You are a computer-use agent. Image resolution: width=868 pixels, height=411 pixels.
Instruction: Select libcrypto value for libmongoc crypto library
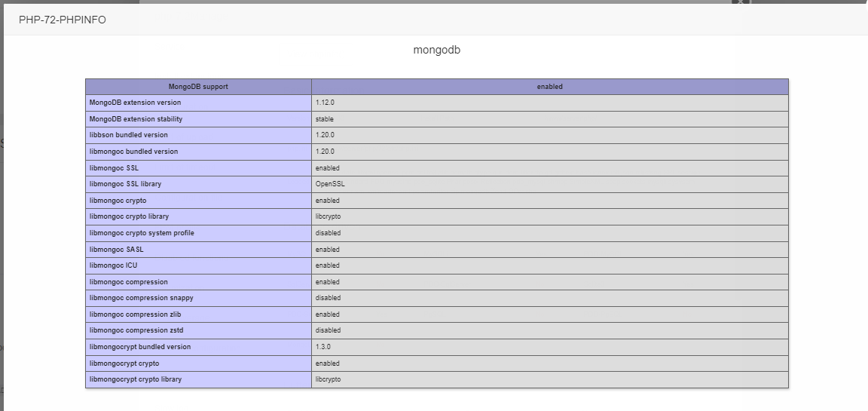[550, 216]
